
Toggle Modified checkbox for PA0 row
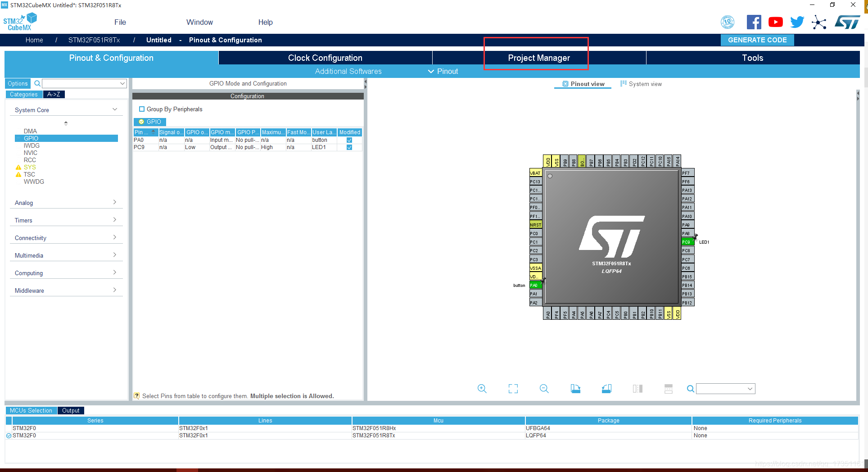tap(349, 140)
